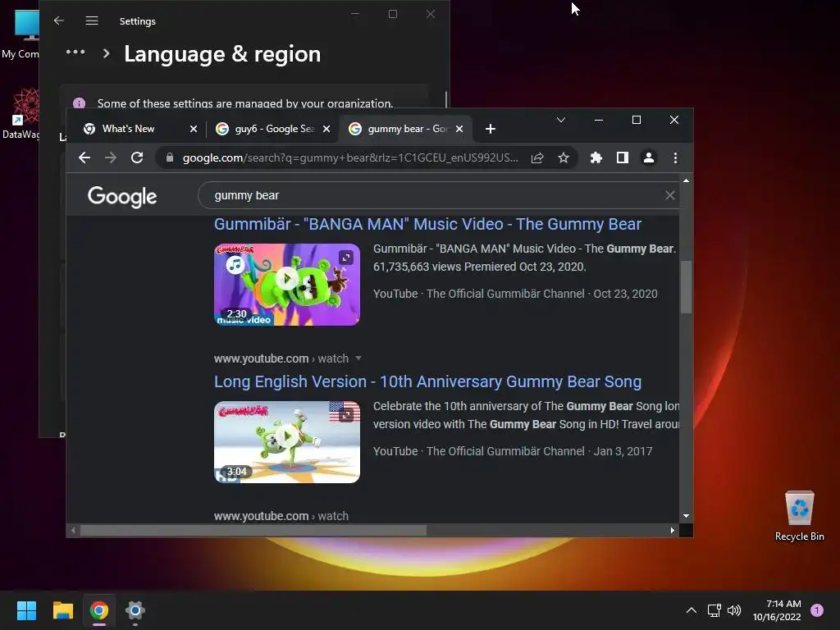Image resolution: width=840 pixels, height=630 pixels.
Task: Open Long English Version Gummy Bear Song link
Action: click(427, 381)
